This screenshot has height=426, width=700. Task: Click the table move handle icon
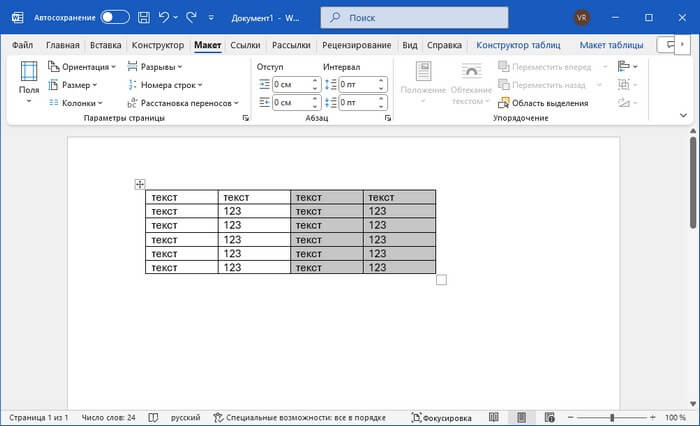pyautogui.click(x=140, y=184)
